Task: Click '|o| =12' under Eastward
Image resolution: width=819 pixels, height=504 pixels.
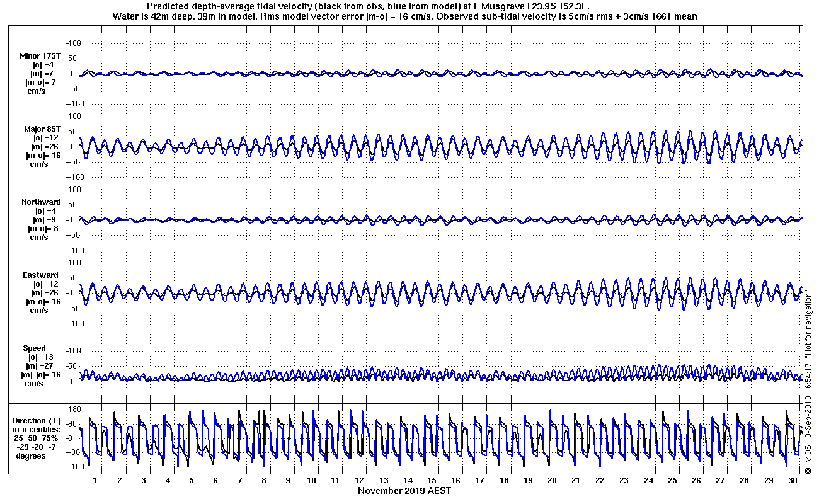Action: coord(46,284)
